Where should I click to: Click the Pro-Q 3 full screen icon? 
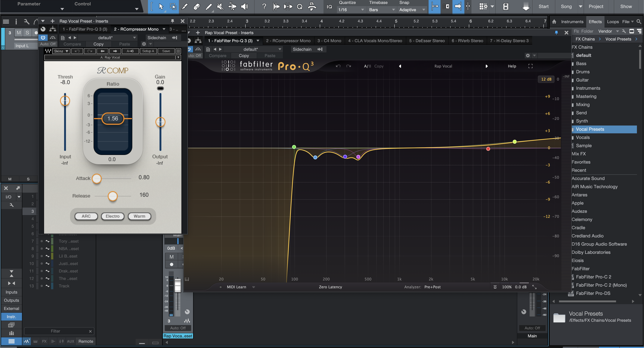(530, 66)
